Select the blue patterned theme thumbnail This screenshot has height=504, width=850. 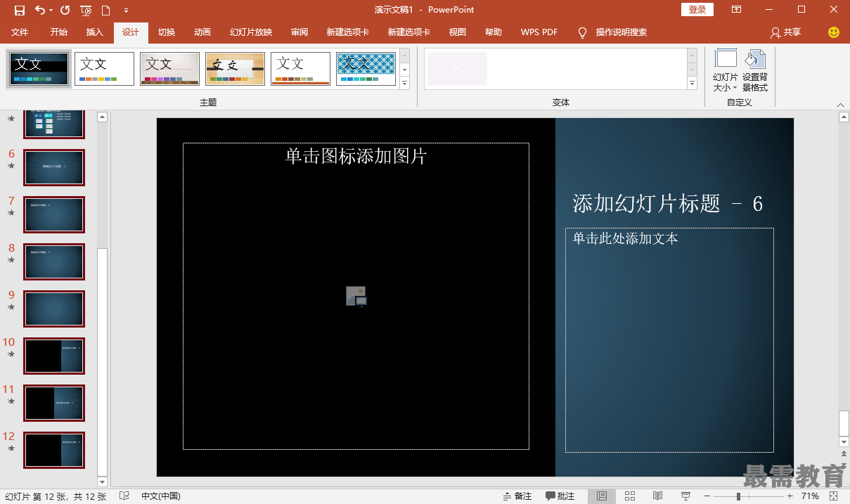click(366, 69)
